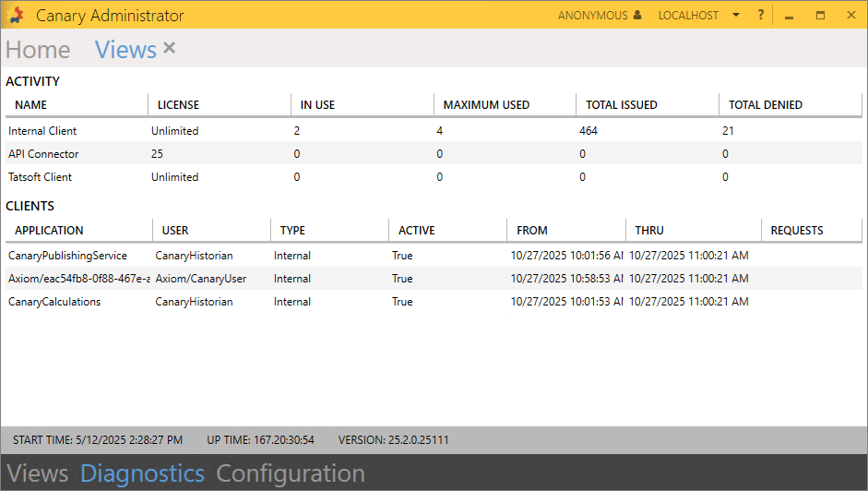Sort clients by the Application column header
Image resolution: width=868 pixels, height=491 pixels.
(49, 231)
